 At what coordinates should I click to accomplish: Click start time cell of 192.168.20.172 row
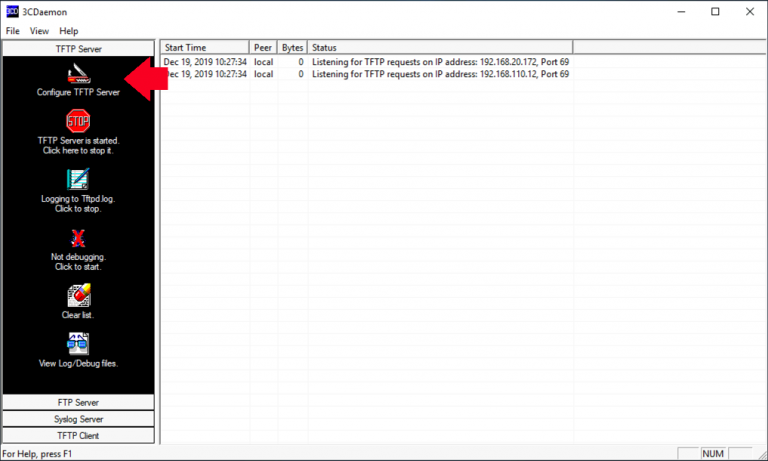coord(205,62)
